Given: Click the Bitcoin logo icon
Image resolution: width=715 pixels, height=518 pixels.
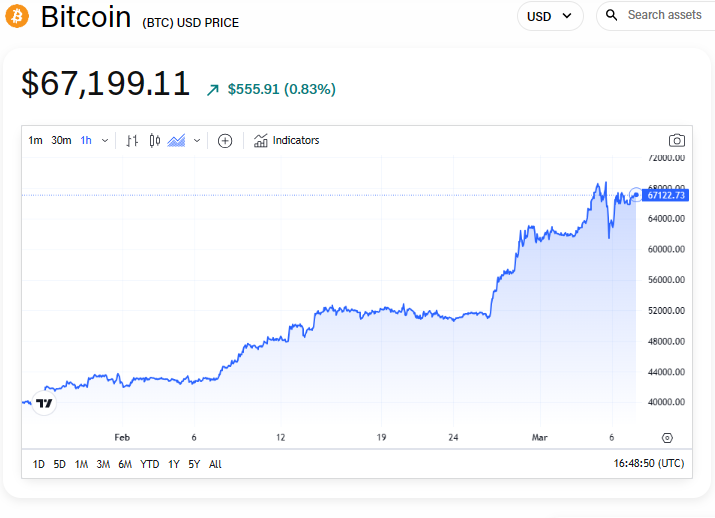Looking at the screenshot, I should coord(17,17).
